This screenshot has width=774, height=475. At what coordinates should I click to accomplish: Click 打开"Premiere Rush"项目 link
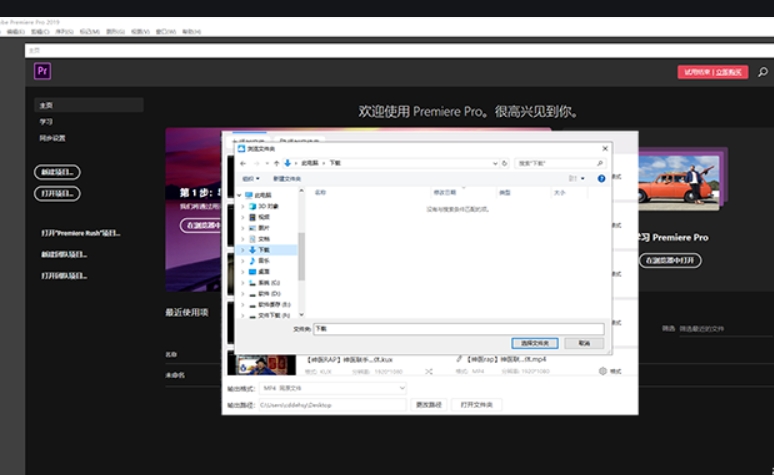point(80,233)
